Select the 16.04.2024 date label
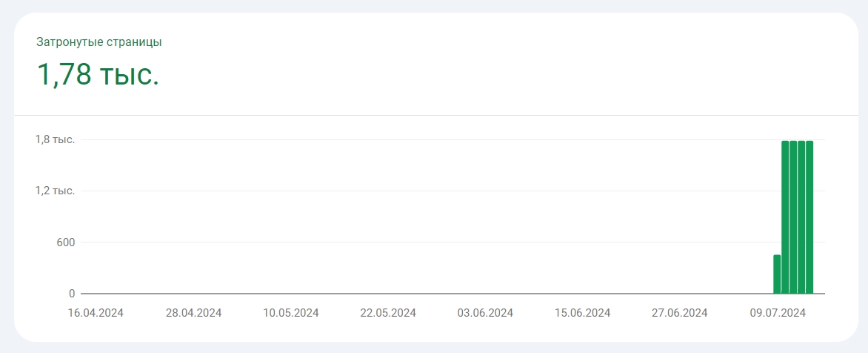 96,313
